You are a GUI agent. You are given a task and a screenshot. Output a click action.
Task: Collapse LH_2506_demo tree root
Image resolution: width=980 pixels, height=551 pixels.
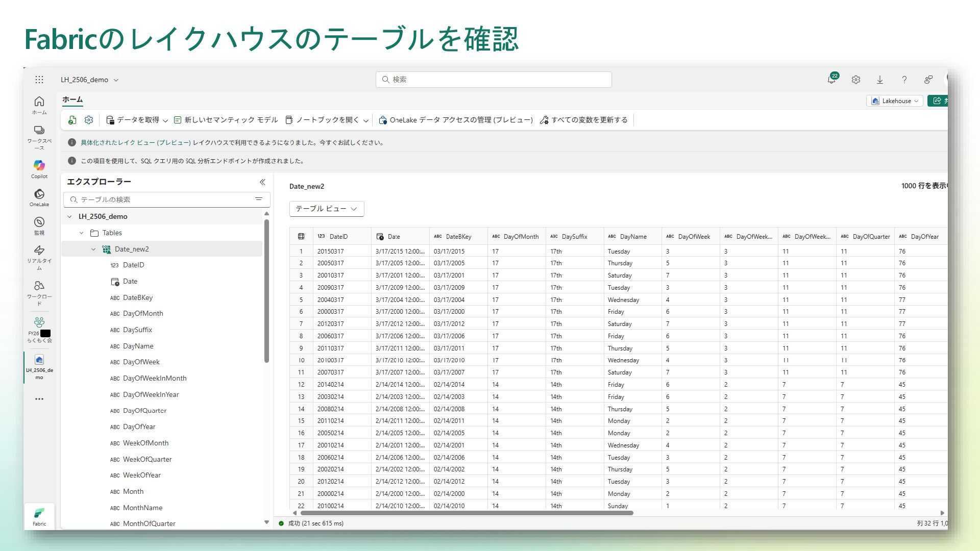(x=69, y=216)
